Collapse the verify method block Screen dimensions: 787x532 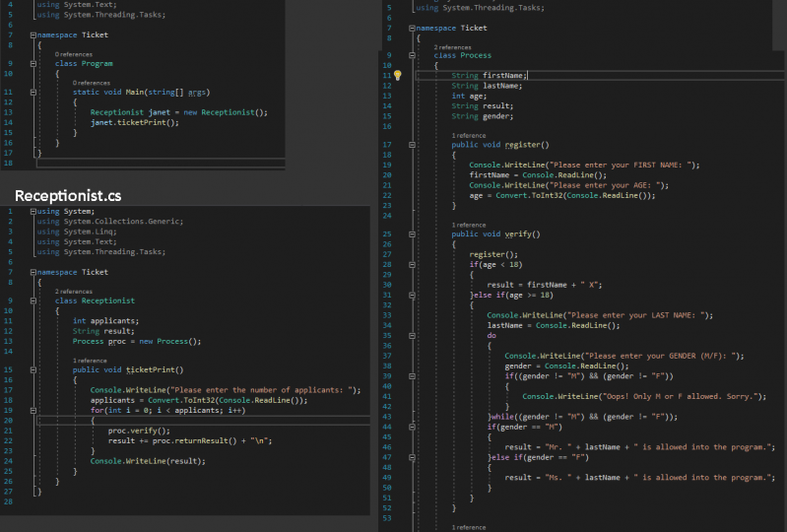point(412,234)
